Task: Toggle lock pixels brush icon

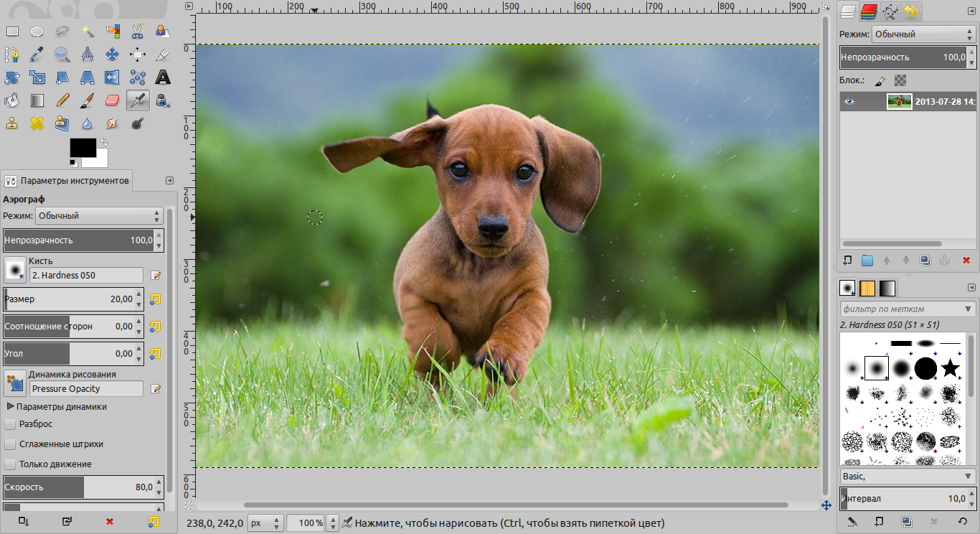Action: (880, 80)
